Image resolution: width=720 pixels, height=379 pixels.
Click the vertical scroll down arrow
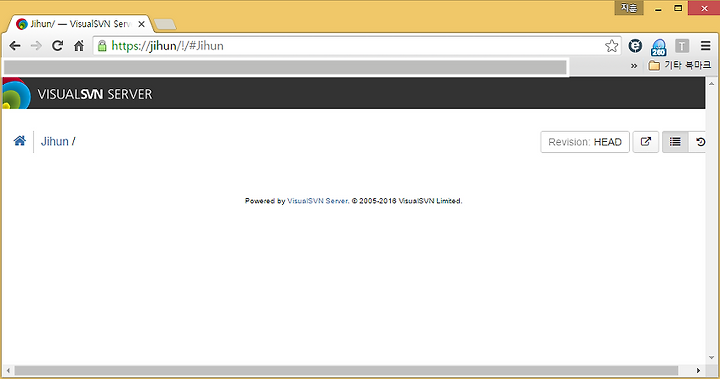pos(712,357)
